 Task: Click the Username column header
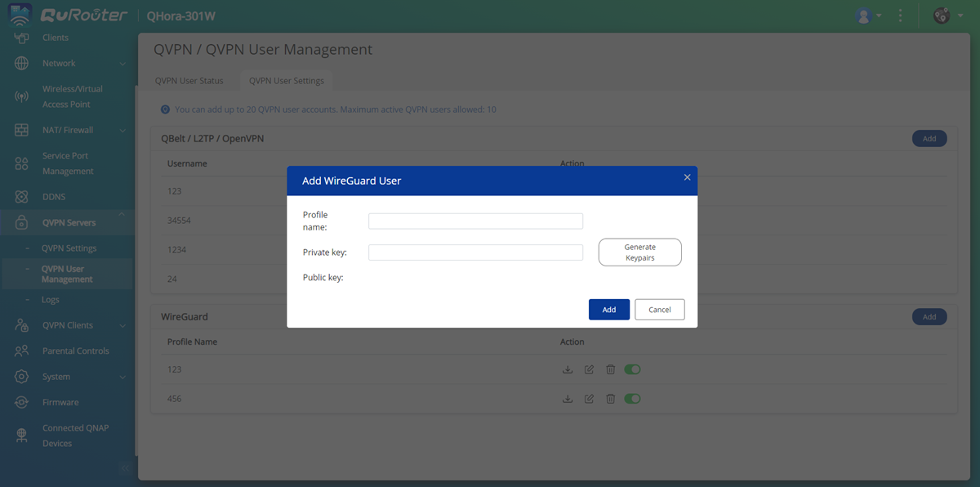[187, 163]
